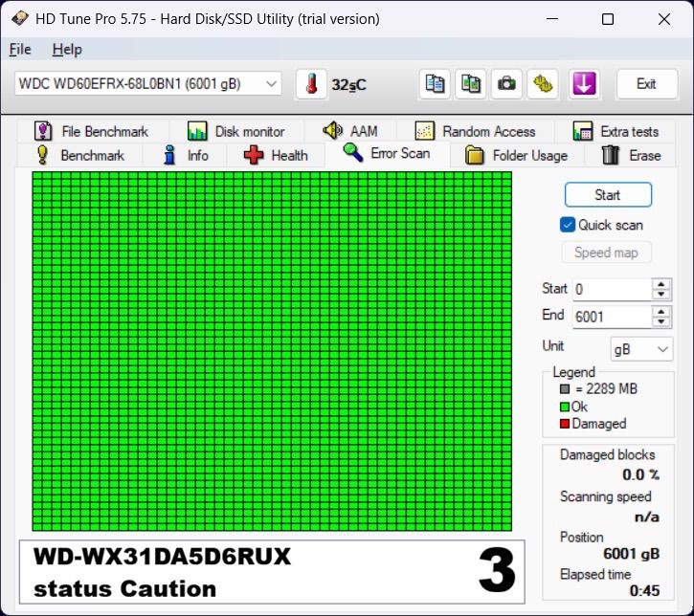Minimize the HD Tune Pro window
The height and width of the screenshot is (616, 694).
(x=552, y=19)
